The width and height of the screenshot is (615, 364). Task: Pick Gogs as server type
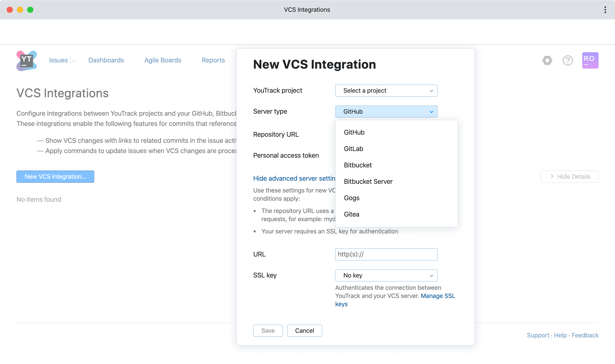396,198
